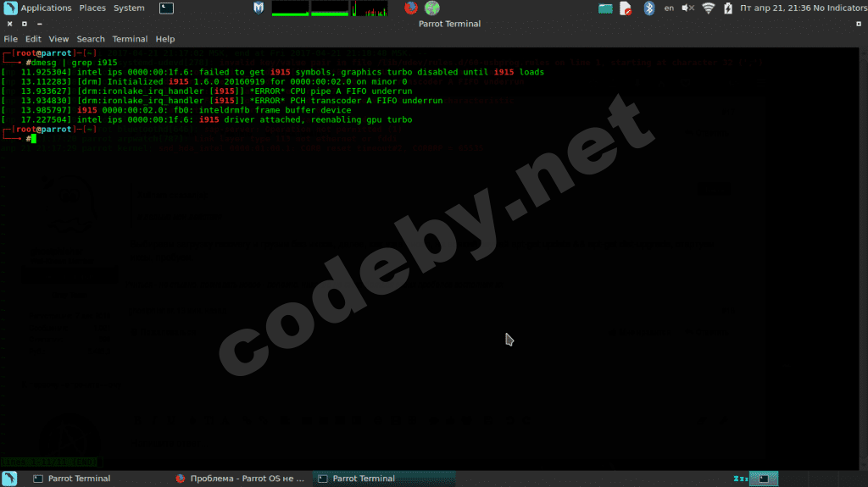
Task: Open the network activity monitor graph
Action: [x=370, y=8]
